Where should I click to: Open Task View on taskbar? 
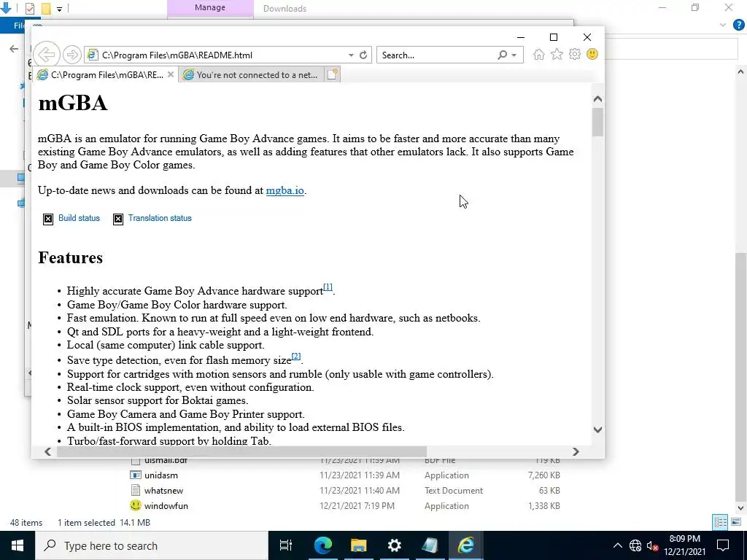286,545
